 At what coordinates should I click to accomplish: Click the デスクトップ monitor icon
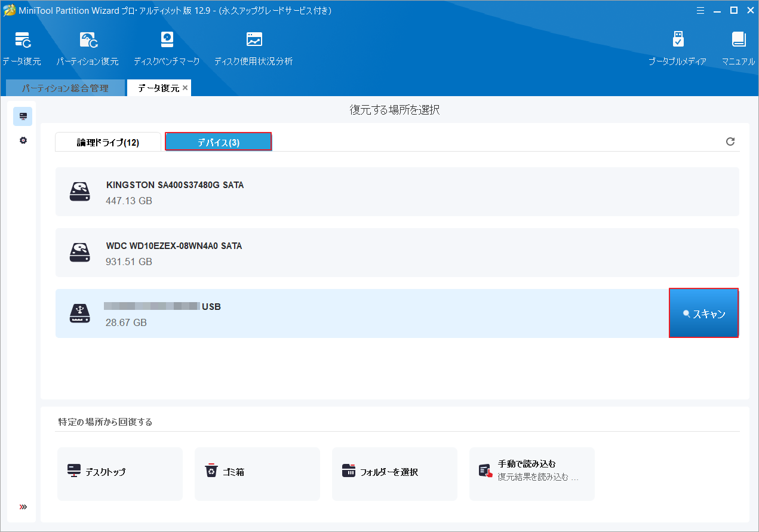tap(74, 471)
